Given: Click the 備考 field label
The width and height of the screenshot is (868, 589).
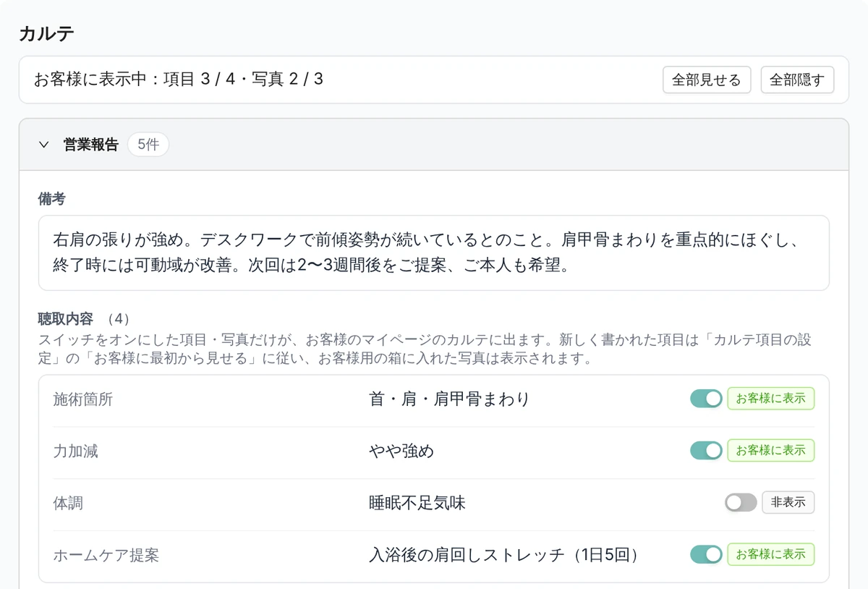Looking at the screenshot, I should [x=52, y=200].
